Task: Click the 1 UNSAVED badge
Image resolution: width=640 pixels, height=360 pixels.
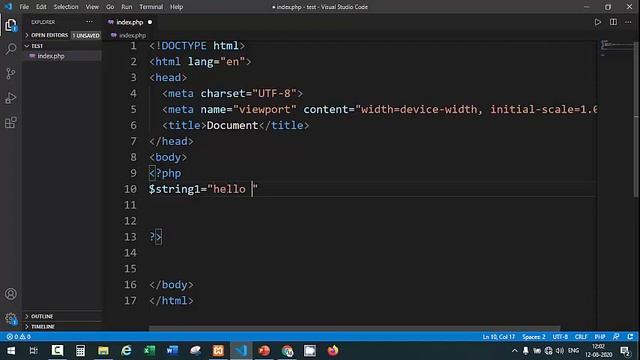Action: (x=86, y=36)
